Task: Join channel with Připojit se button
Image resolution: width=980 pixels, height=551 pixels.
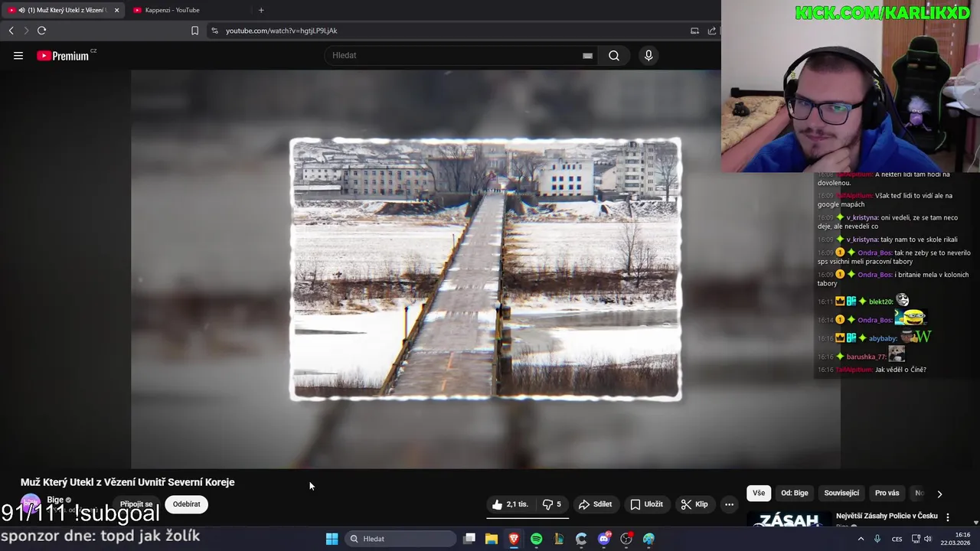Action: (136, 504)
